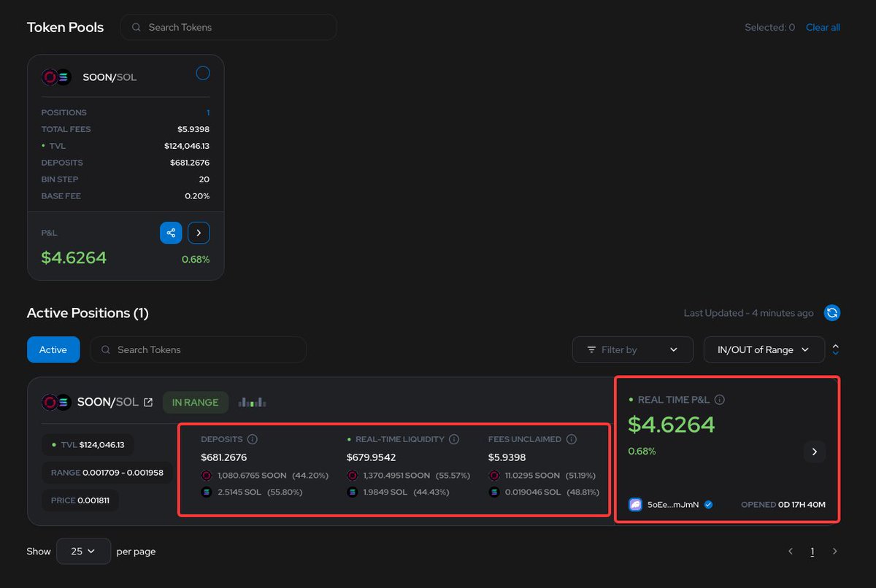Click the $4.6264 P&L value in pool card

coord(74,258)
